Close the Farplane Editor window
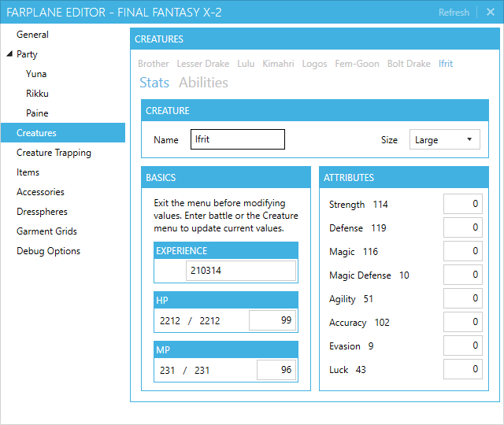Viewport: 504px width, 425px height. [491, 12]
